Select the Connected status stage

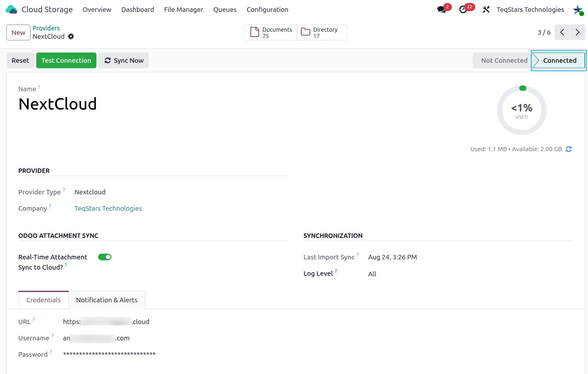(x=559, y=61)
